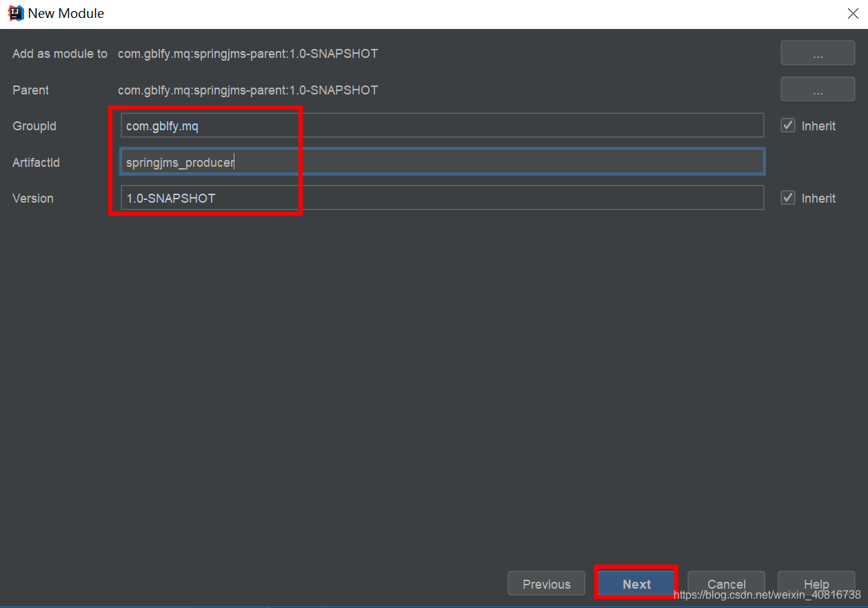The image size is (868, 608).
Task: Toggle Inherit checkbox for Version
Action: [x=788, y=198]
